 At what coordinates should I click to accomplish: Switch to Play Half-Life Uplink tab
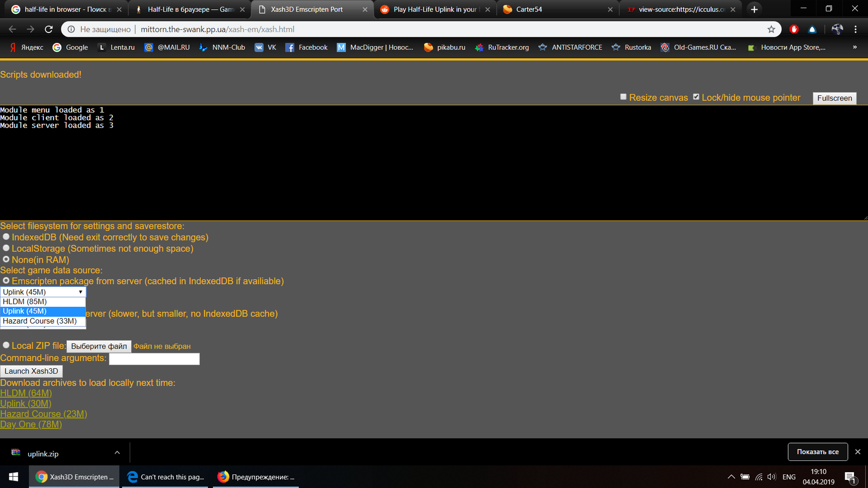434,9
